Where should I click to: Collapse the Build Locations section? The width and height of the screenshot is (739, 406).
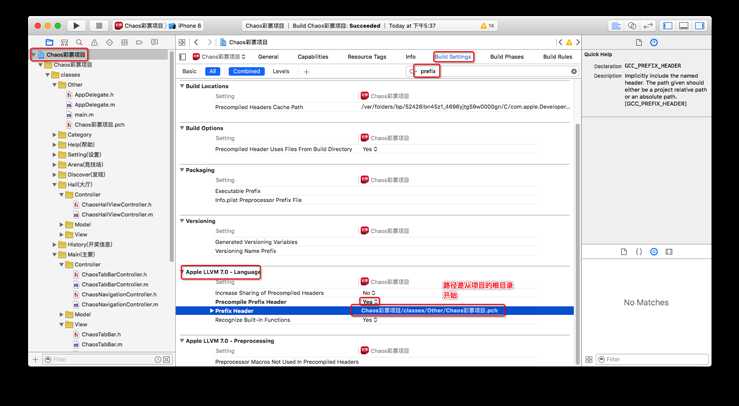click(x=182, y=86)
